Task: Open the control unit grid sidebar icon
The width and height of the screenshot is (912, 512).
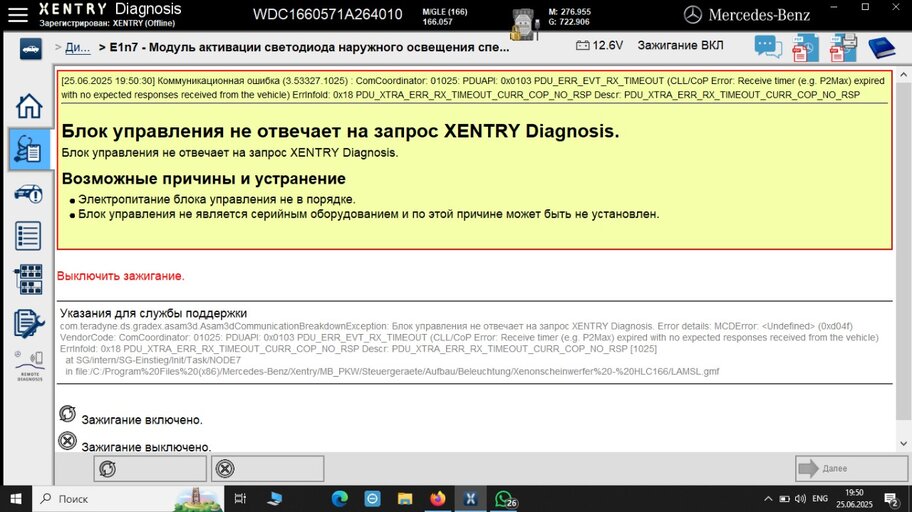Action: [29, 279]
